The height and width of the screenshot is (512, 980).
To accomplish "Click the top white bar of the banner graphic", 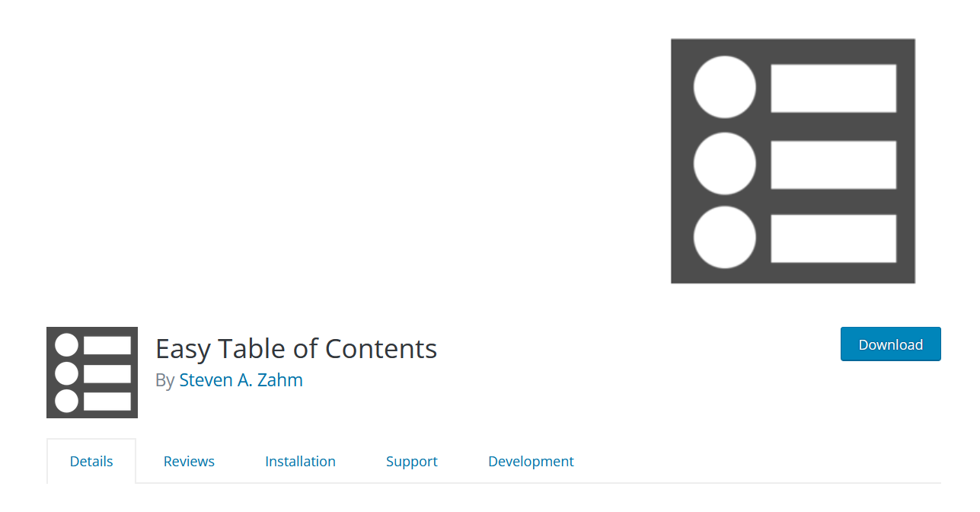I will pos(835,87).
